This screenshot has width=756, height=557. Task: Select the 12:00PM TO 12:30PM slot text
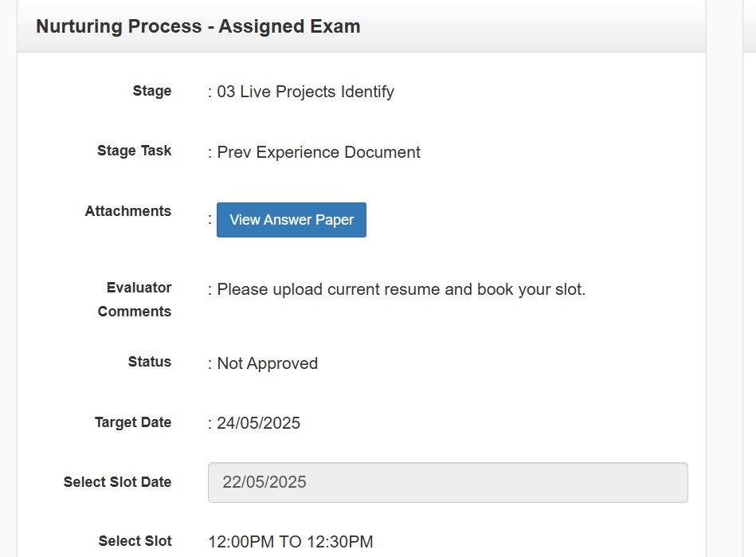tap(291, 542)
